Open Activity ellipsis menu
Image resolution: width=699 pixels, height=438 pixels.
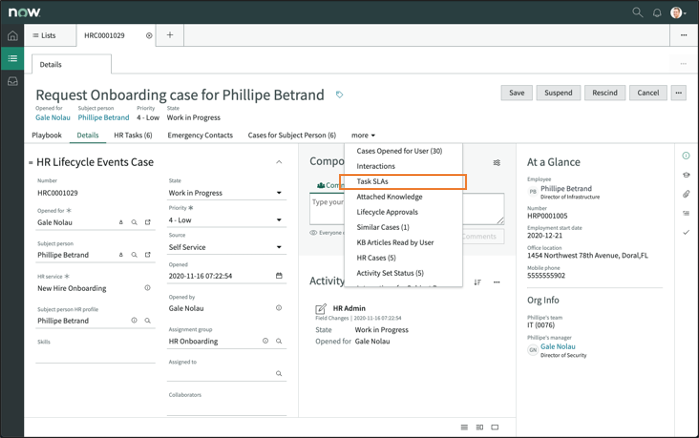497,282
